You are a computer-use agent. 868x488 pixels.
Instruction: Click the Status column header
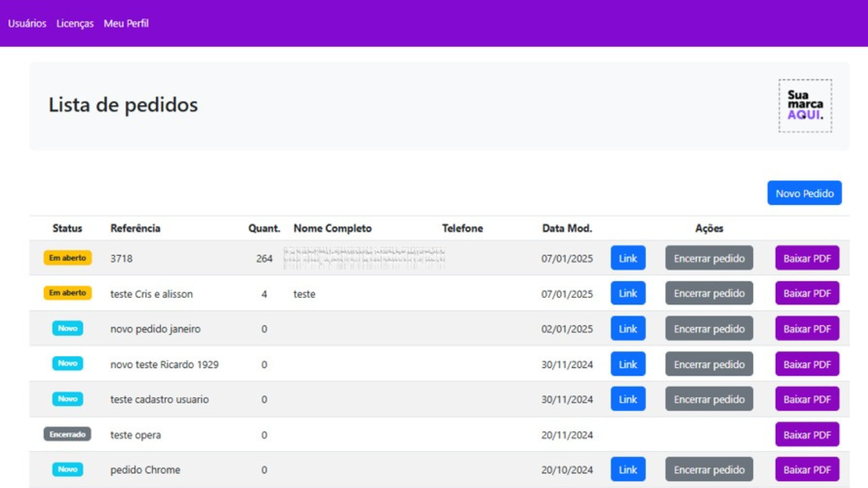coord(67,228)
